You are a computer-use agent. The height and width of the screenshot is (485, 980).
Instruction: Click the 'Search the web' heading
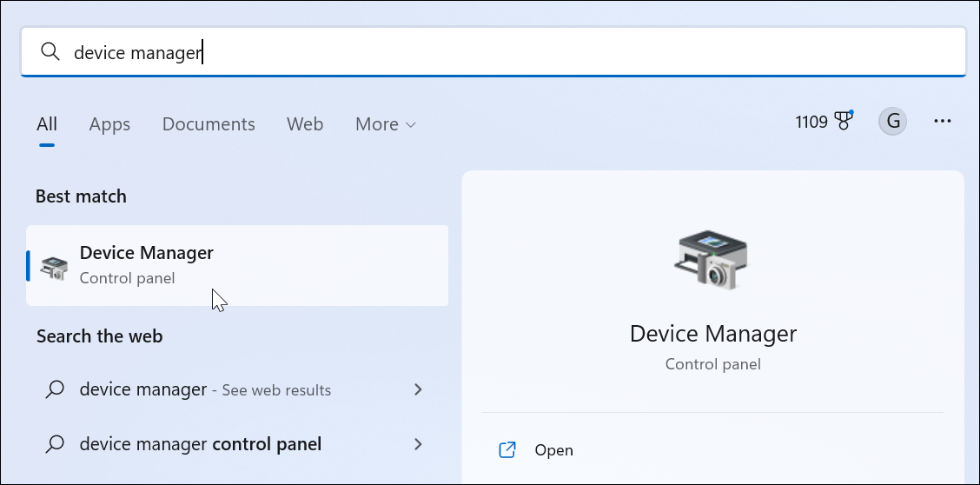tap(99, 336)
